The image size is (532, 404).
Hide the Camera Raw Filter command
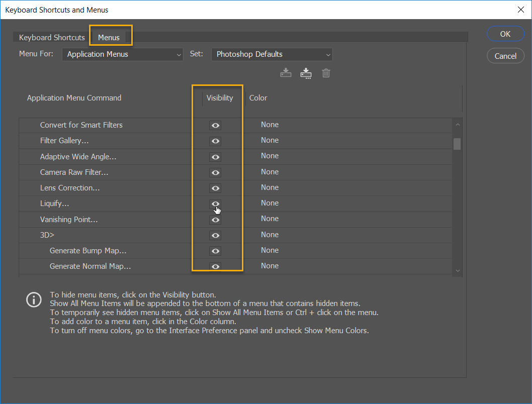(x=215, y=172)
